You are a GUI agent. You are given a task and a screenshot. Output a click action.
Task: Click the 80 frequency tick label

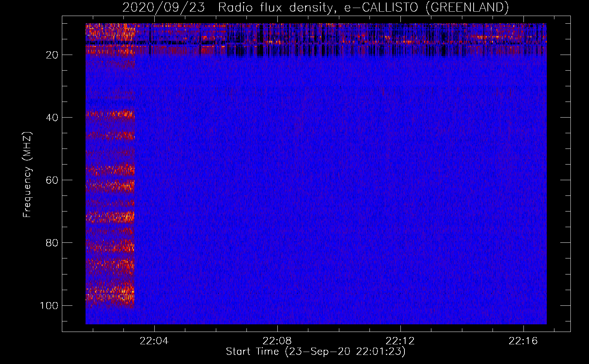tap(52, 243)
